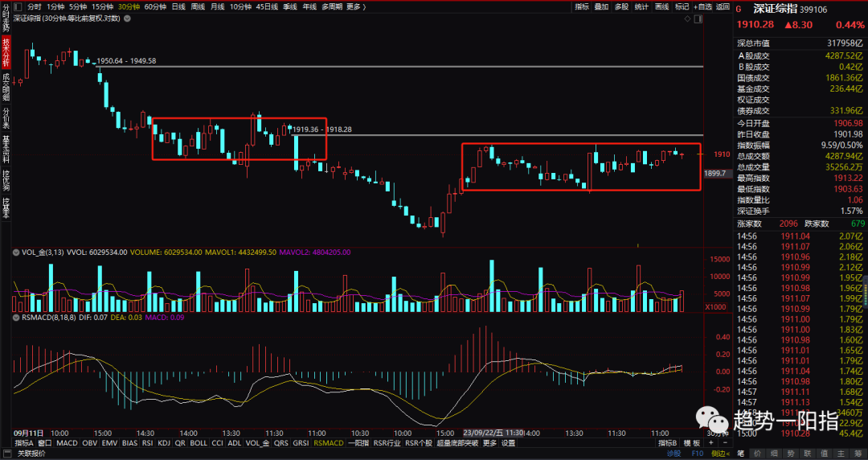Open 技术分析 in left sidebar
The height and width of the screenshot is (460, 868).
6,52
